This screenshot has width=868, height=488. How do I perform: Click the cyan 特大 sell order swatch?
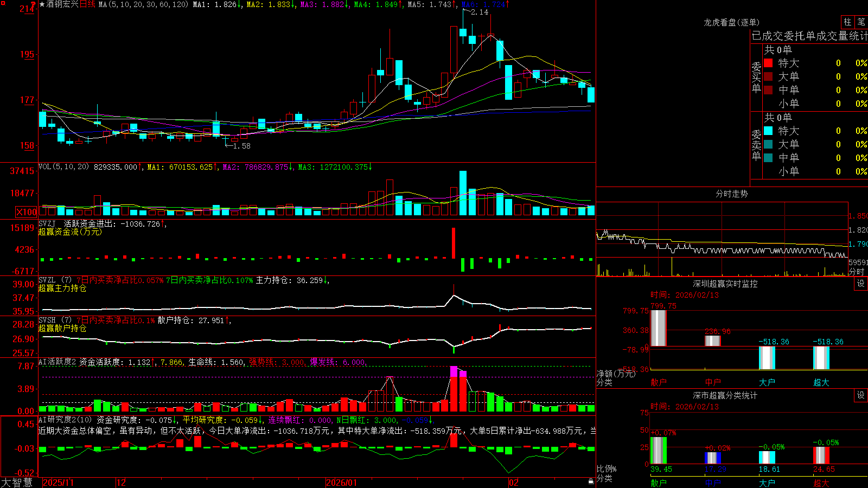(x=768, y=131)
